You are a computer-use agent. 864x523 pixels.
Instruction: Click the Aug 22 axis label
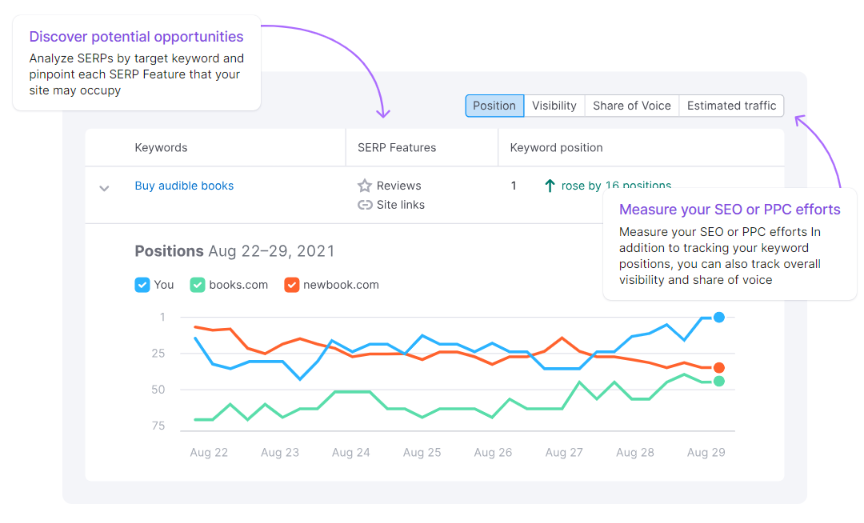(x=209, y=452)
